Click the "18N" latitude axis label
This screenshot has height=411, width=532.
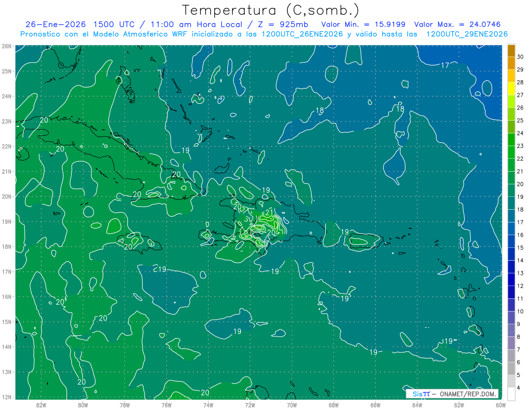point(7,247)
